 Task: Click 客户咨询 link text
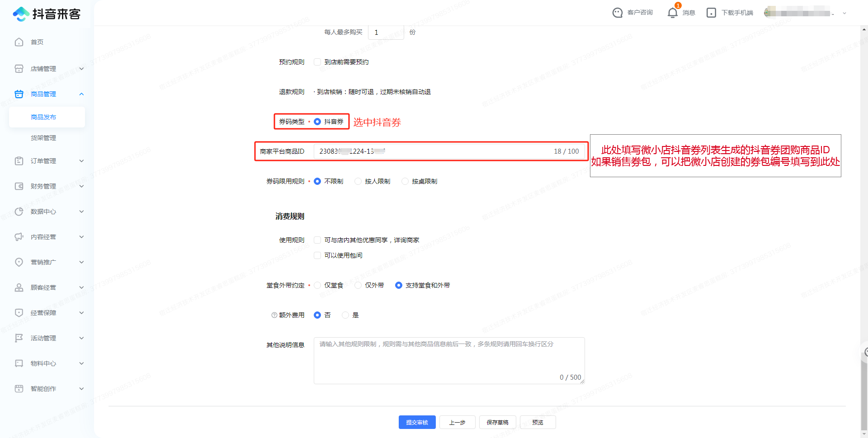pyautogui.click(x=640, y=13)
